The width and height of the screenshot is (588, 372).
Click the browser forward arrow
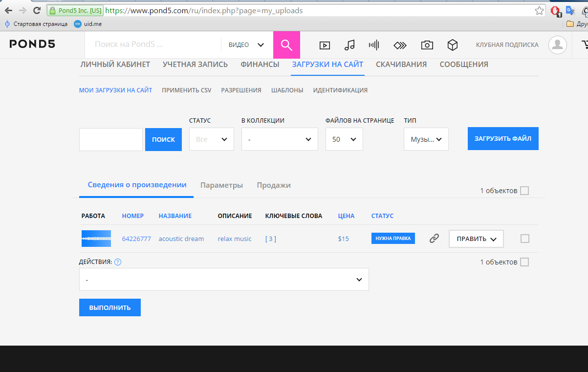(22, 10)
